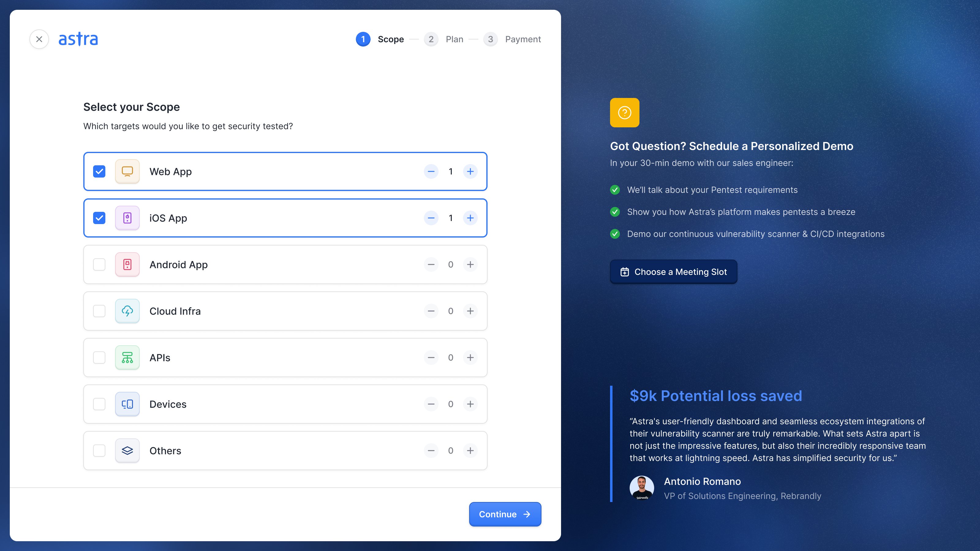Screen dimensions: 980x551
Task: Click Antonio Romano's avatar photo
Action: tap(642, 488)
